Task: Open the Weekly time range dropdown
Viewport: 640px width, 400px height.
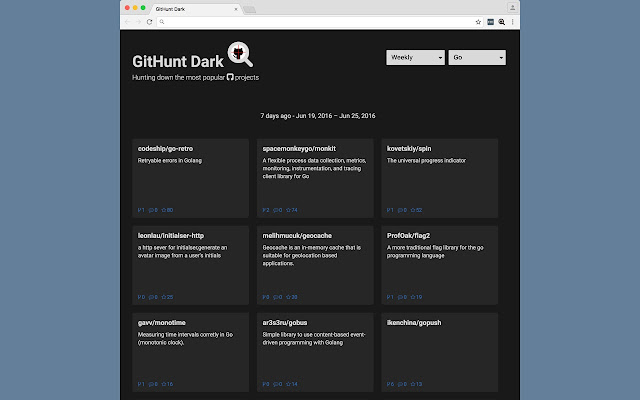Action: (x=416, y=58)
